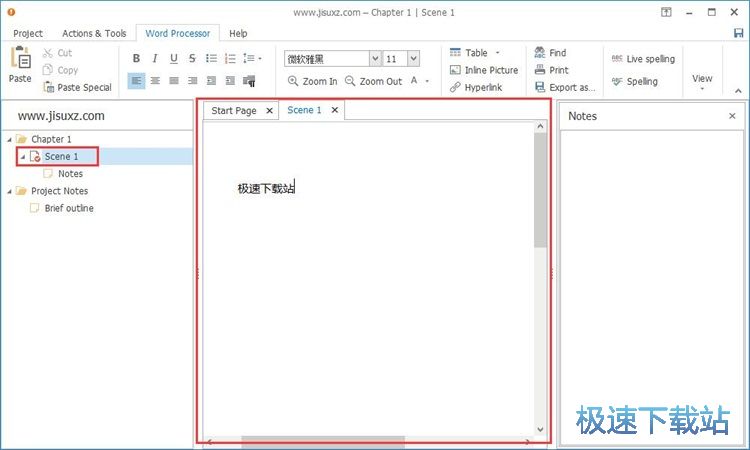
Task: Click the Copy button
Action: click(x=60, y=70)
